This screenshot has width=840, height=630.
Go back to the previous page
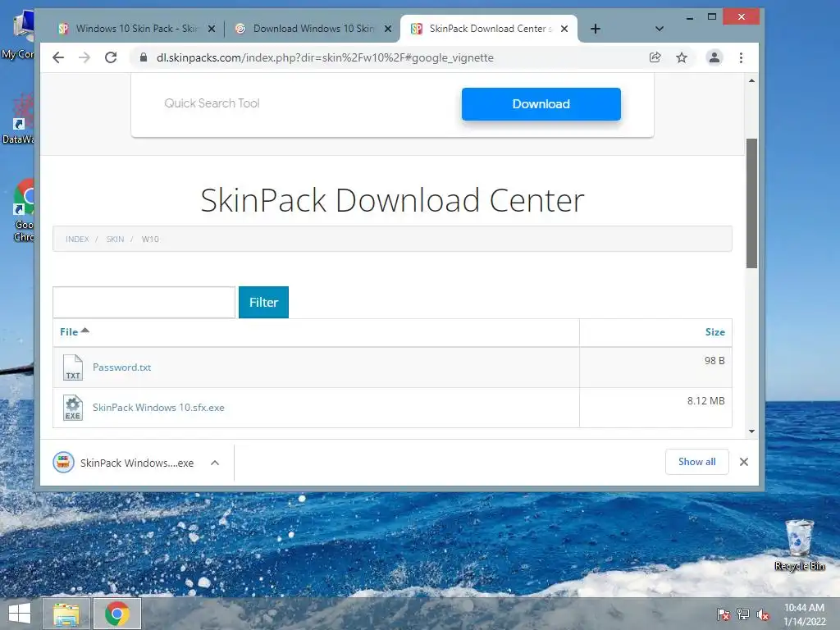[58, 57]
